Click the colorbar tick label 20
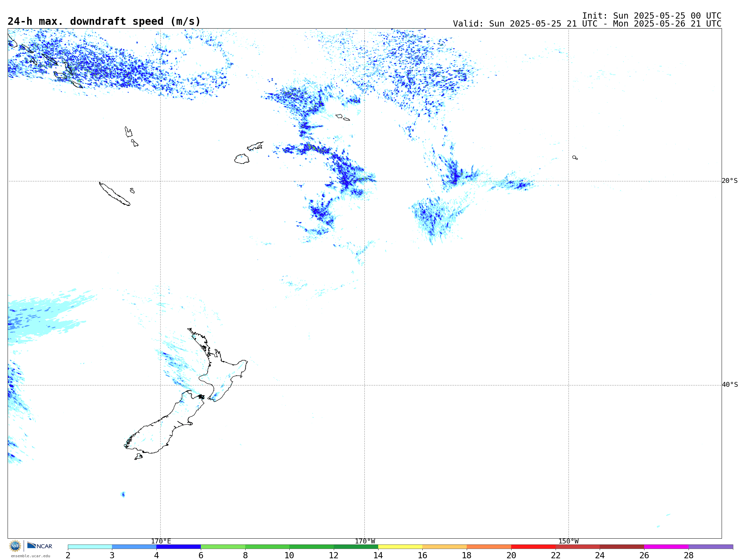The height and width of the screenshot is (560, 744). 511,555
